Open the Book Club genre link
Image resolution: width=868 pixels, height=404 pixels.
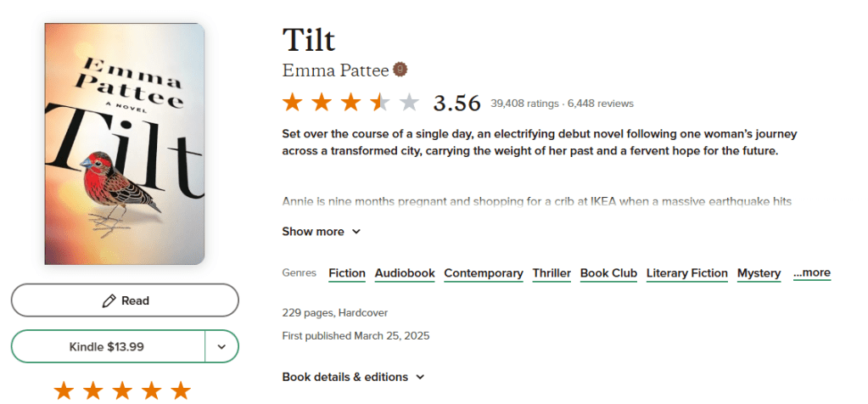click(x=608, y=273)
